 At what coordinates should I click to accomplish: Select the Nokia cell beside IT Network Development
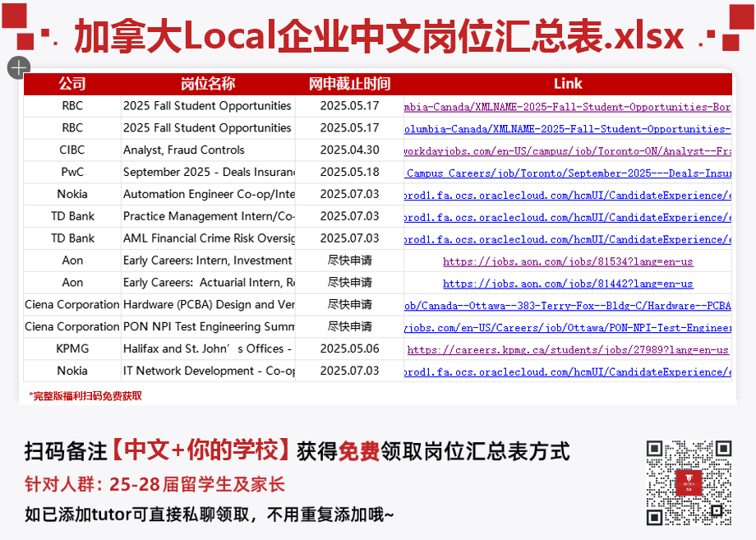click(72, 371)
